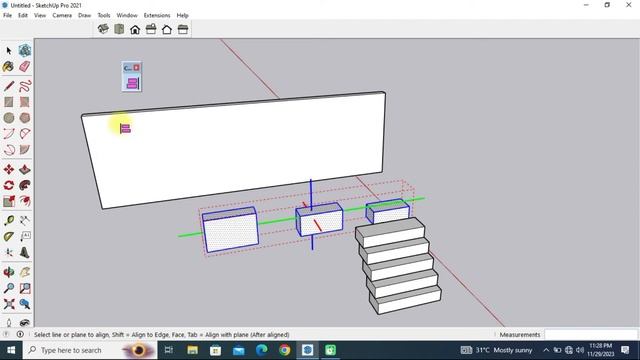Open Task View from taskbar

point(169,350)
